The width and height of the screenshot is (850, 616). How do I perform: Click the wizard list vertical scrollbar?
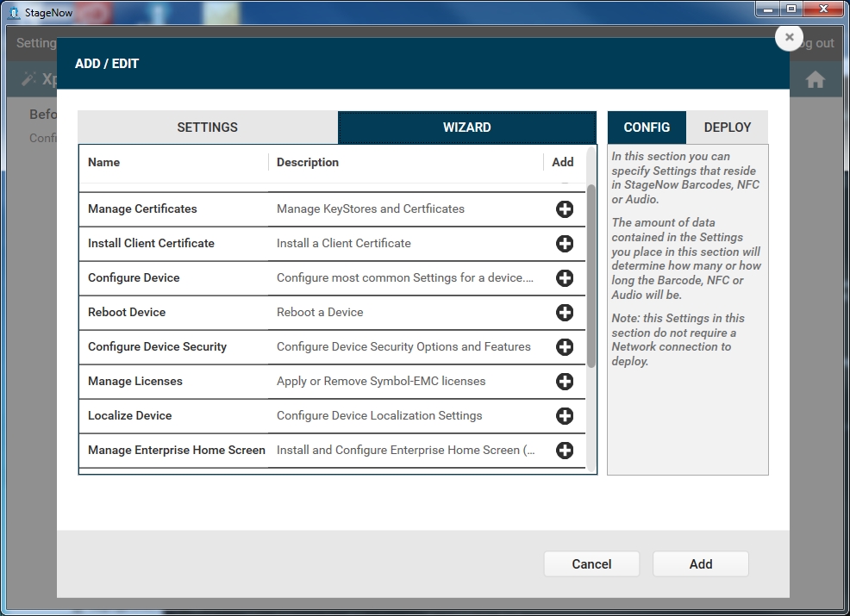(x=591, y=276)
